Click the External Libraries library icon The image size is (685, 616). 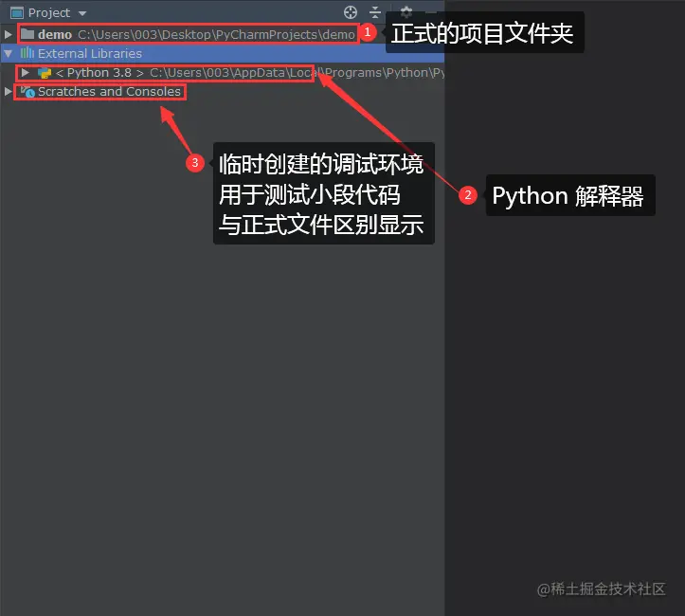click(27, 53)
